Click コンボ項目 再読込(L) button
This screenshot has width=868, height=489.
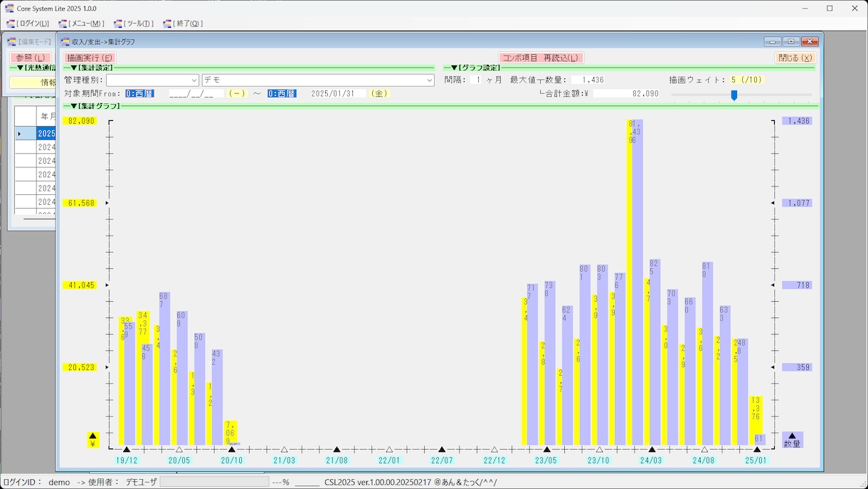(541, 58)
